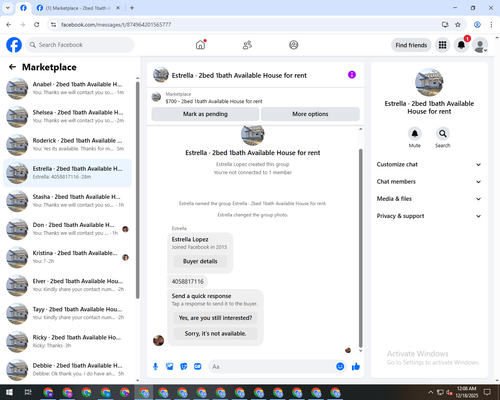This screenshot has width=500, height=400.
Task: Open Chrome profile icon
Action: click(477, 25)
